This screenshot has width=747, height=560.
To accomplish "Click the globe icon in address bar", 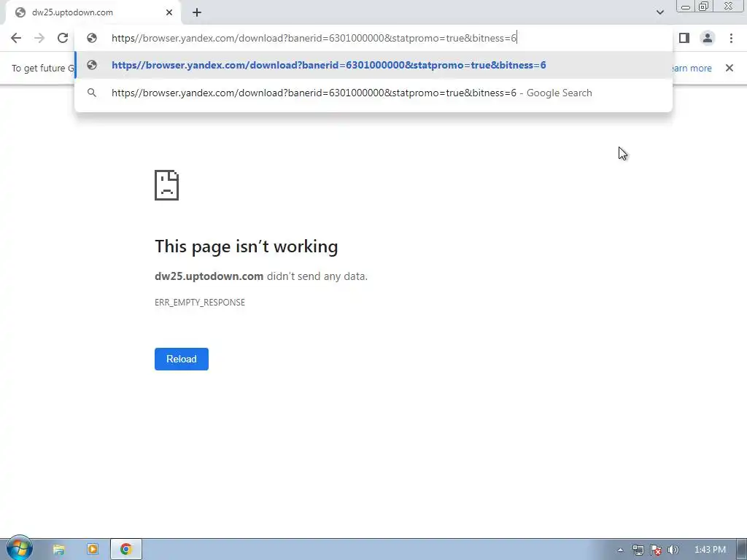I will [92, 38].
